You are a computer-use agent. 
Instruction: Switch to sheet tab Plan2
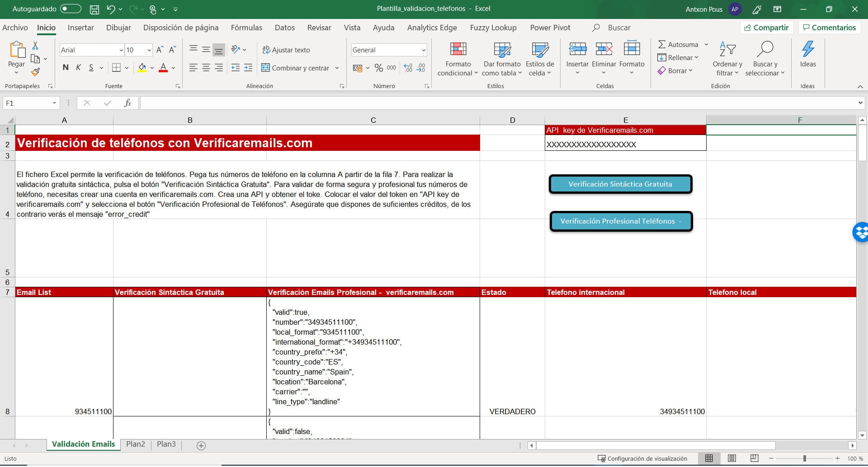click(136, 444)
